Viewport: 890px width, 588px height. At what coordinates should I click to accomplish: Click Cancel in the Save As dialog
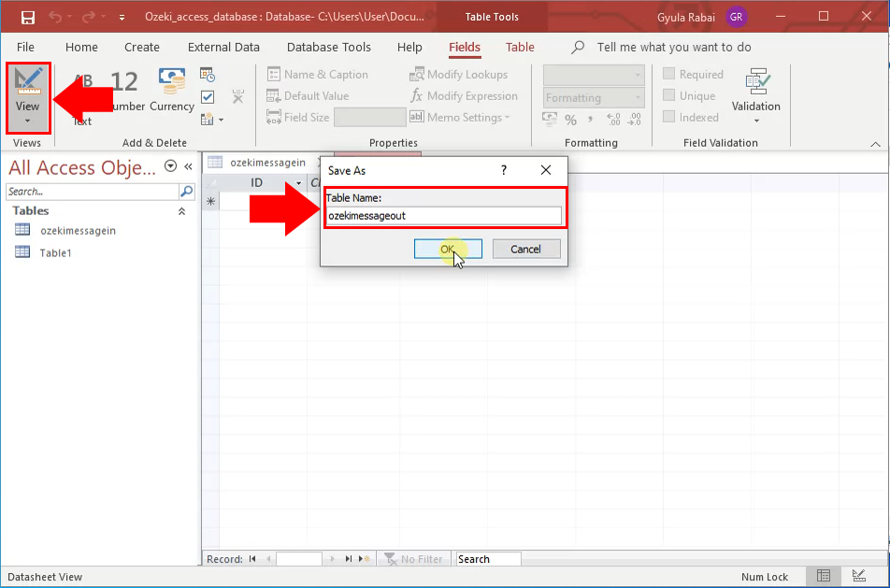(525, 249)
